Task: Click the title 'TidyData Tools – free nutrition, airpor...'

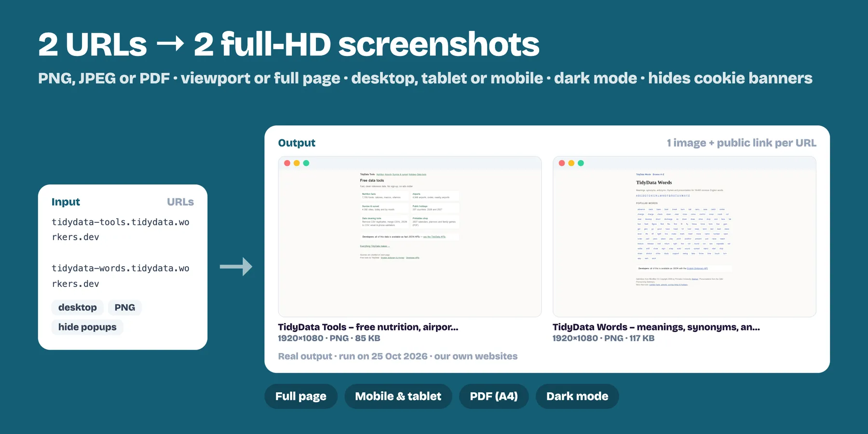Action: pos(368,327)
